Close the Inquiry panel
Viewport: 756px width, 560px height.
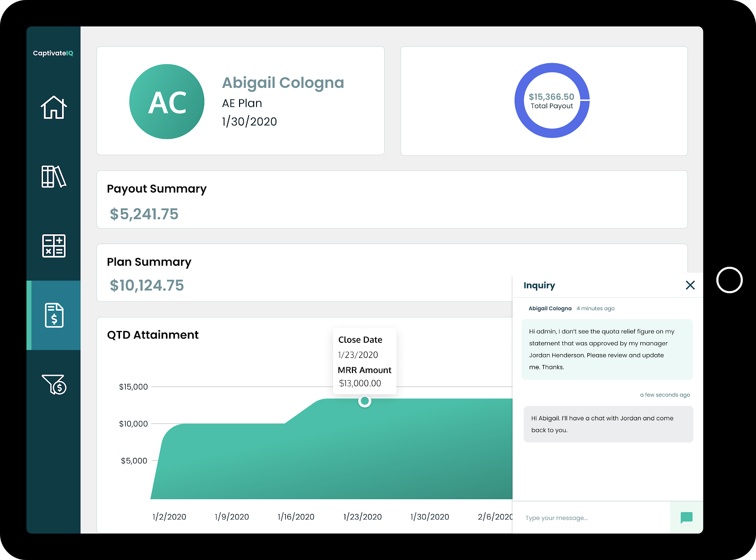690,285
